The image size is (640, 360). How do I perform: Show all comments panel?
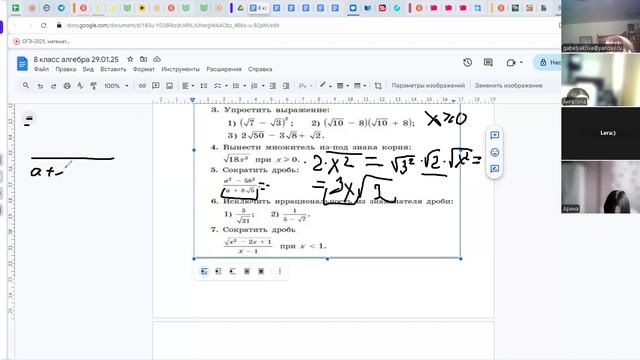click(488, 62)
